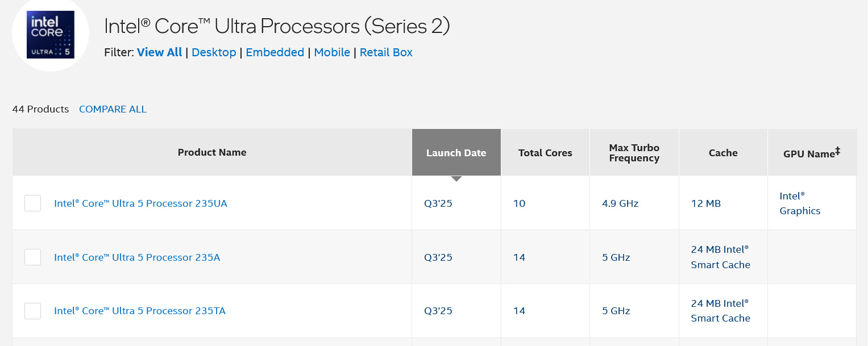Check the box for Ultra 5 Processor 235UA
The width and height of the screenshot is (868, 346).
coord(32,203)
